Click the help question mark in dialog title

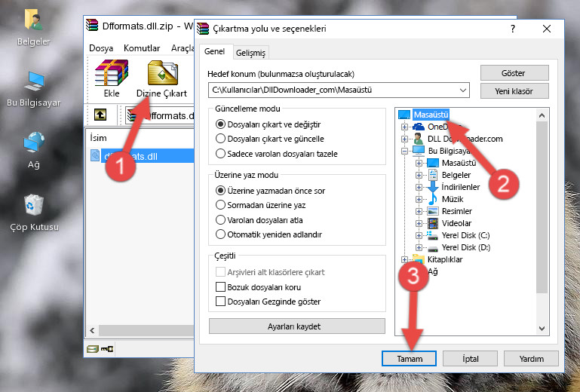click(513, 29)
